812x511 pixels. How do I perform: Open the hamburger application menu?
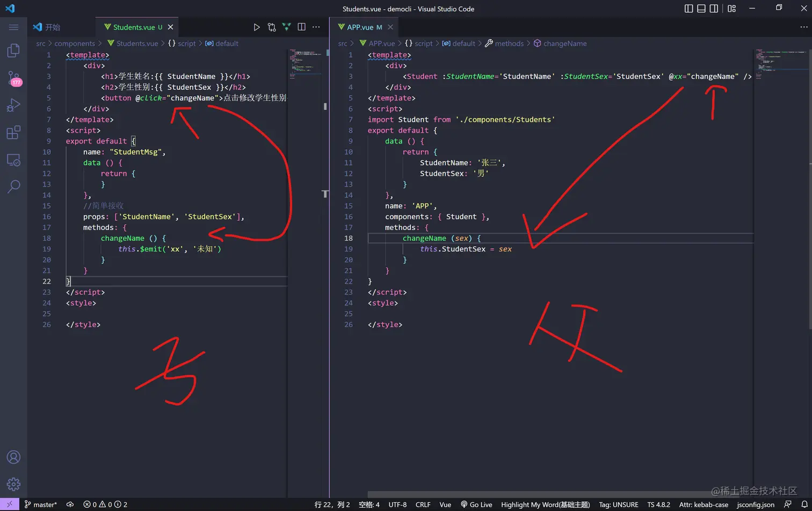tap(13, 27)
